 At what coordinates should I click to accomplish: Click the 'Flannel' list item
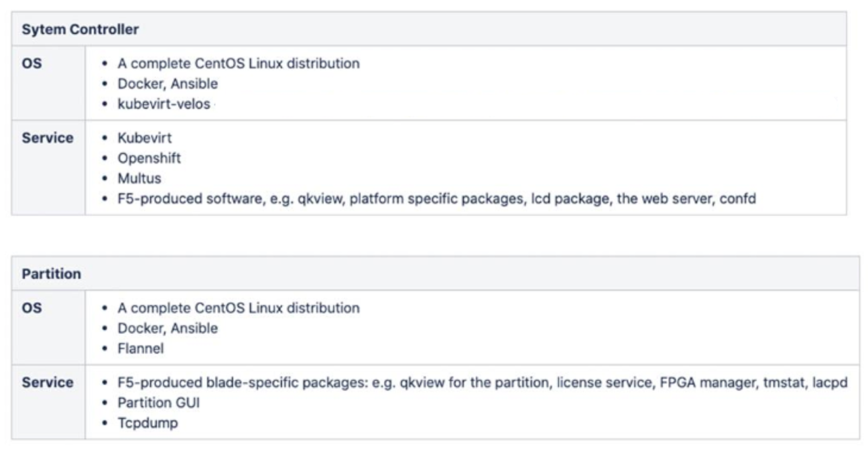141,349
